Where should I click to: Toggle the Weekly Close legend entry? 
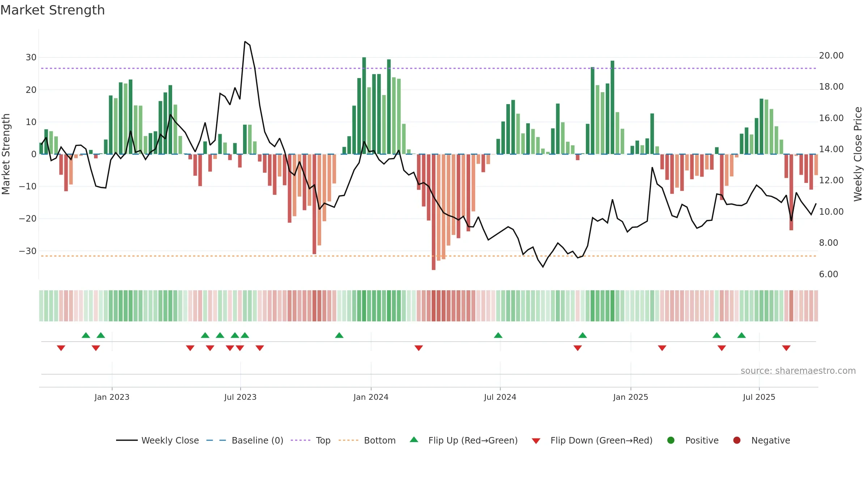157,440
